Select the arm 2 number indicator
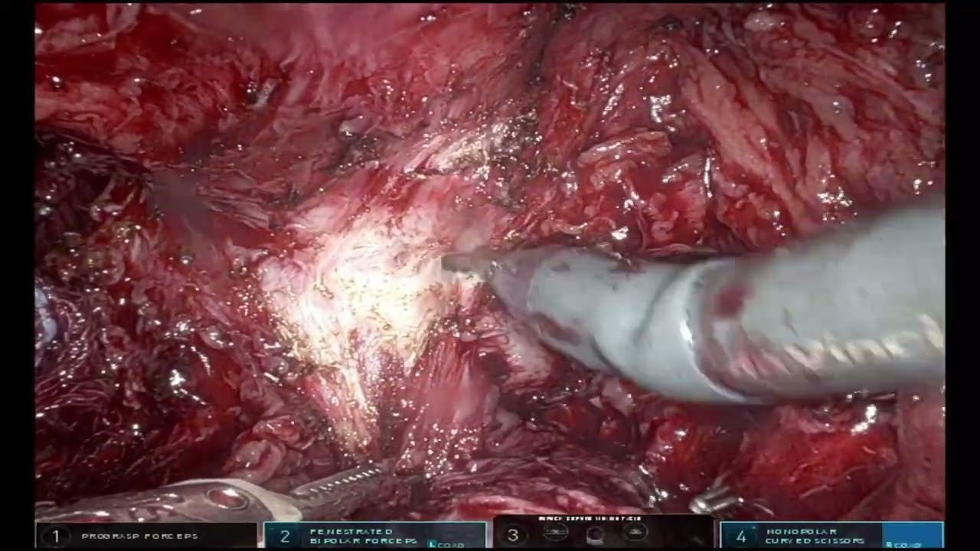The image size is (980, 551). 285,536
